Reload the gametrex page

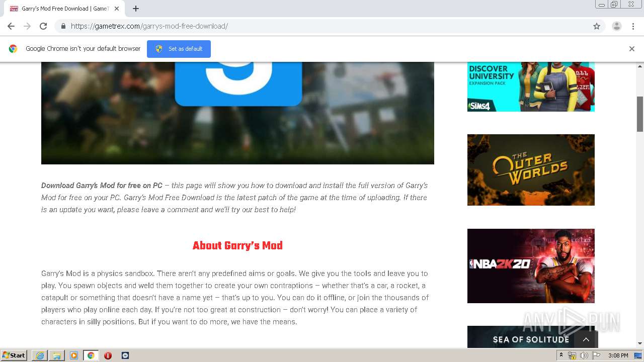point(43,26)
